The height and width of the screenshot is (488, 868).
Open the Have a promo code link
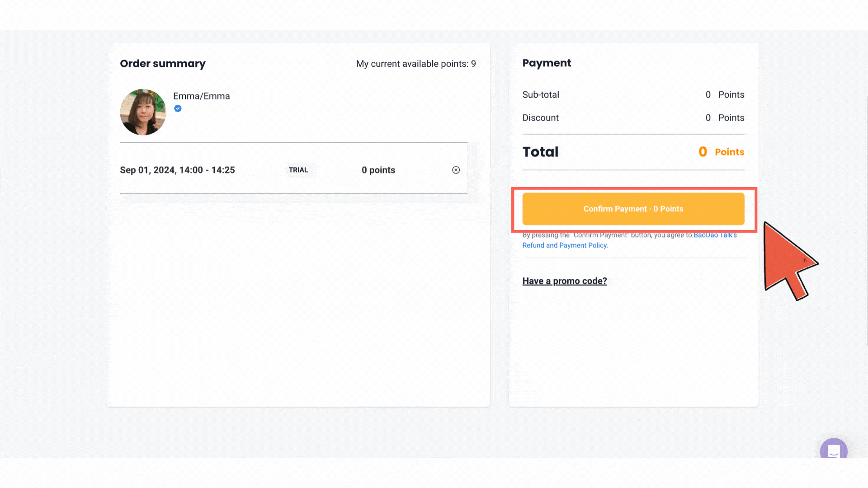click(564, 281)
